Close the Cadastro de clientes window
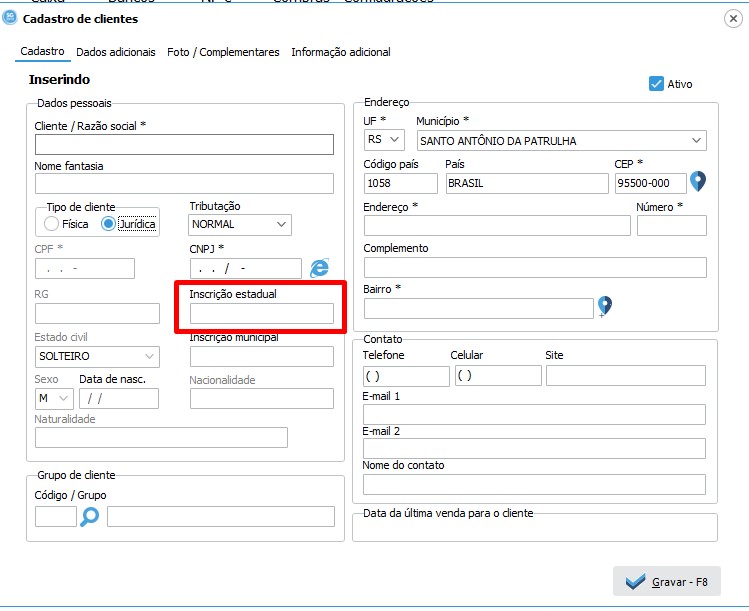 (732, 18)
